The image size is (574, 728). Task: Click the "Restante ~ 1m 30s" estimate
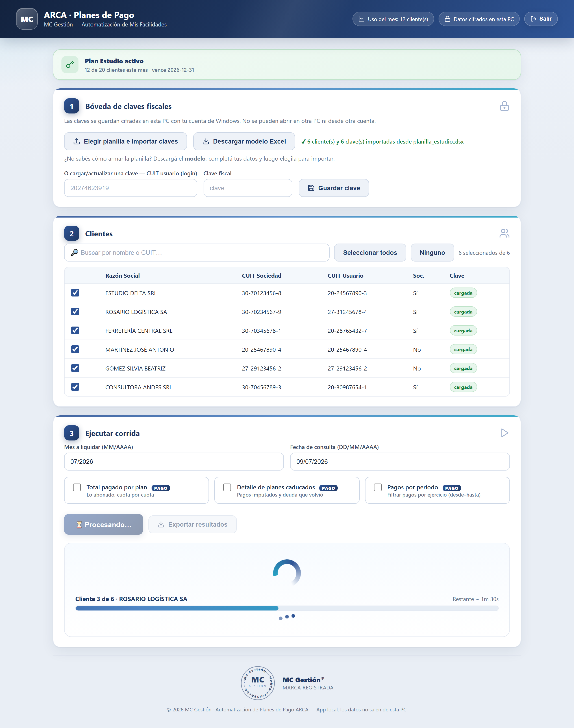point(476,599)
